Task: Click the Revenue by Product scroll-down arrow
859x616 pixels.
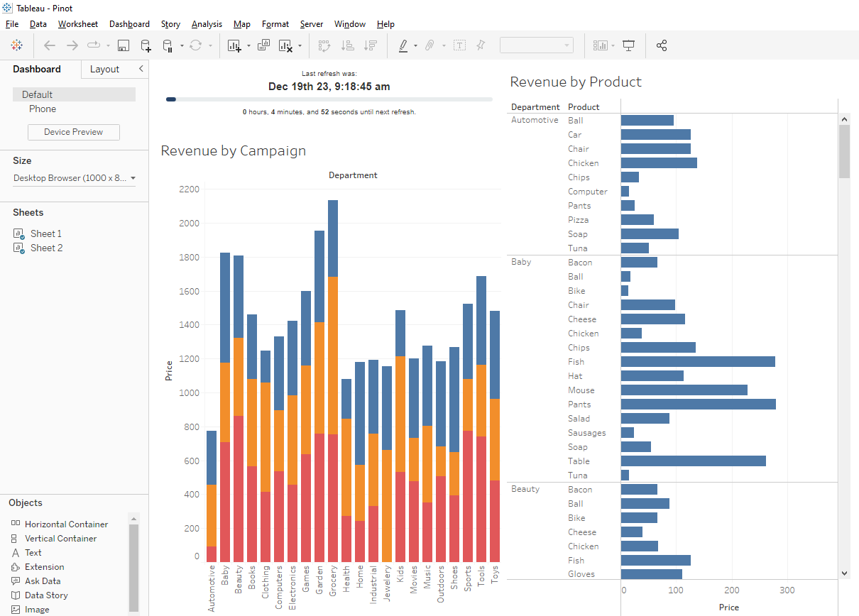Action: point(844,573)
